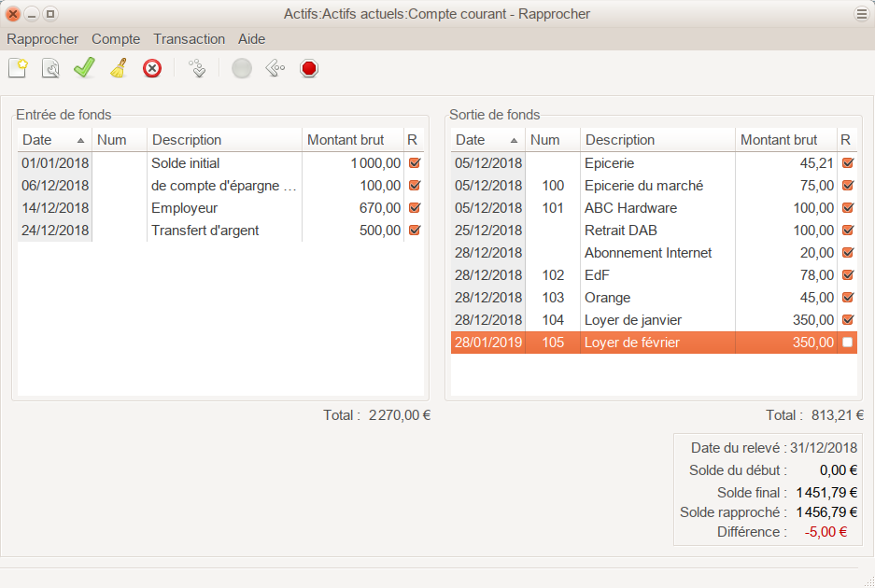Click the red stop cancel icon
The width and height of the screenshot is (875, 588).
(x=309, y=68)
